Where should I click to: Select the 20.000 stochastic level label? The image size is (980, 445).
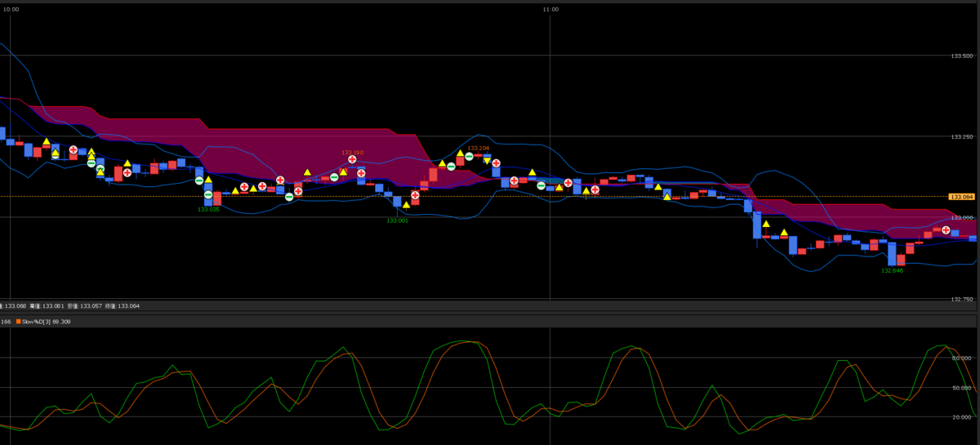963,416
